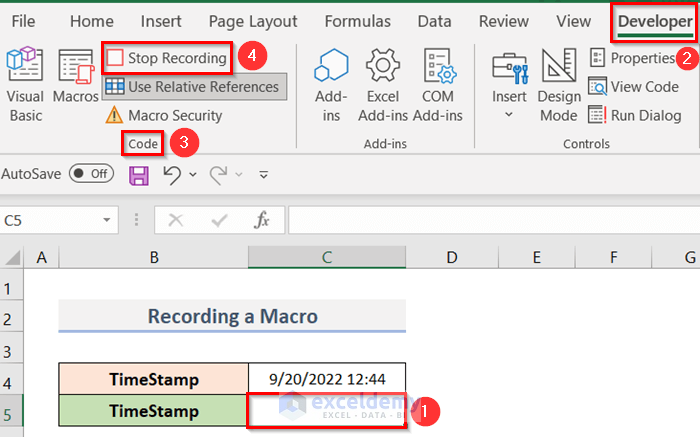Open the Add-ins dialog
This screenshot has height=437, width=700.
331,85
